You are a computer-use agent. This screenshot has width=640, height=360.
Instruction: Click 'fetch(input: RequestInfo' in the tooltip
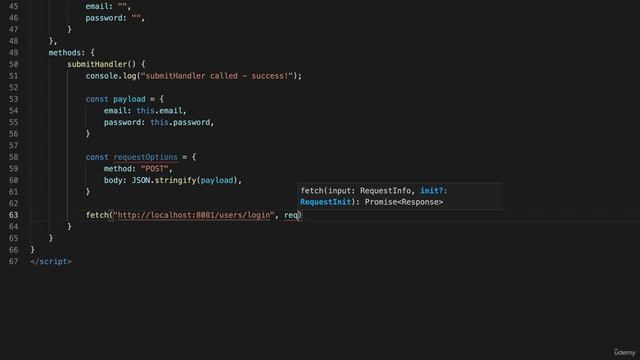pyautogui.click(x=356, y=191)
